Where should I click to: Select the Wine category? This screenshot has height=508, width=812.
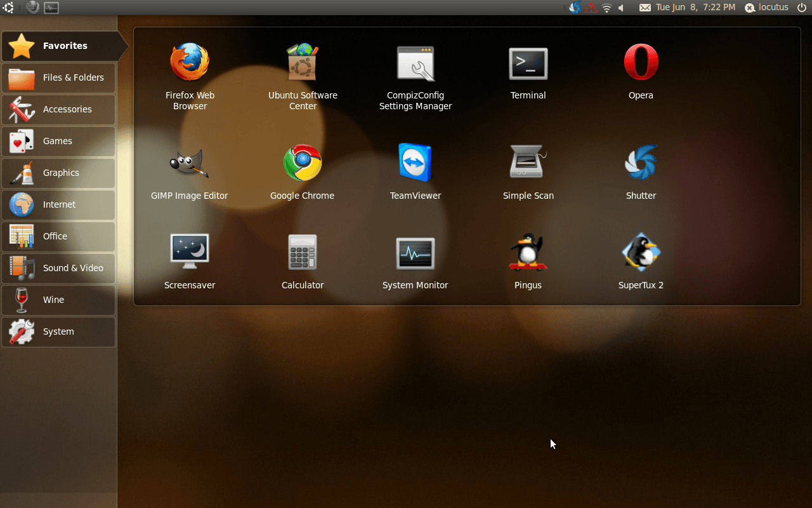(x=58, y=300)
